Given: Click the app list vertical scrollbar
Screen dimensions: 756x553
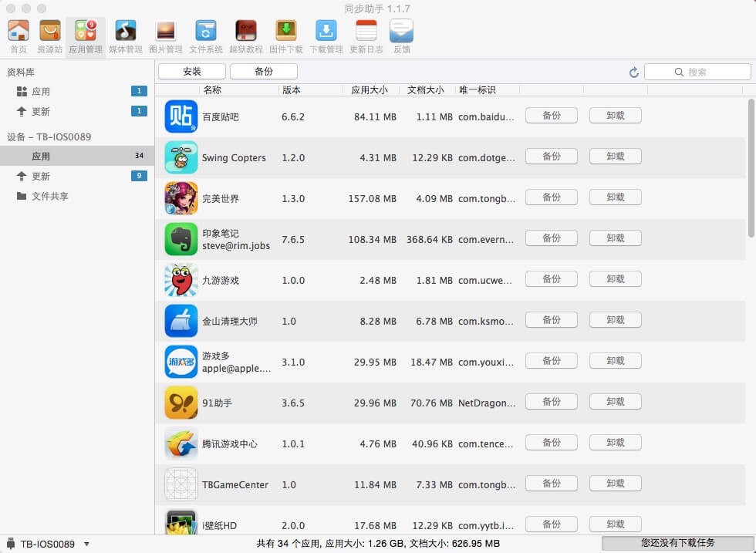Looking at the screenshot, I should coord(751,168).
